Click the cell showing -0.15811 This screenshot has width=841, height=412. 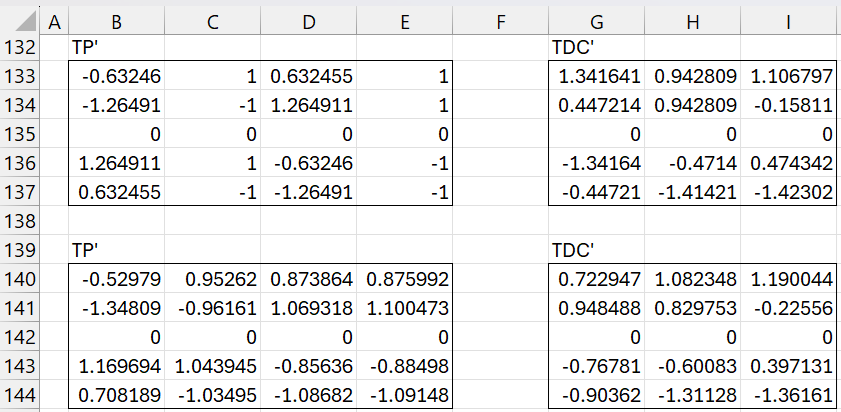point(788,104)
